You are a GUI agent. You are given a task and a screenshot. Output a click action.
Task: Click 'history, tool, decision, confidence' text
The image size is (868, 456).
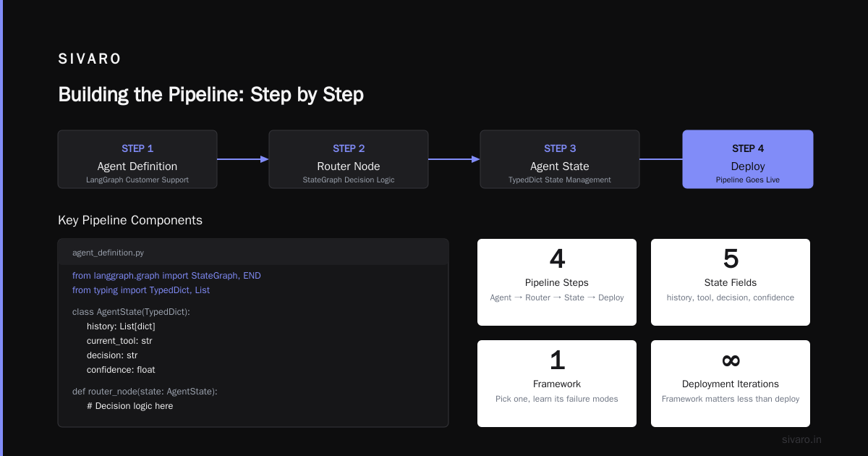[x=731, y=297]
